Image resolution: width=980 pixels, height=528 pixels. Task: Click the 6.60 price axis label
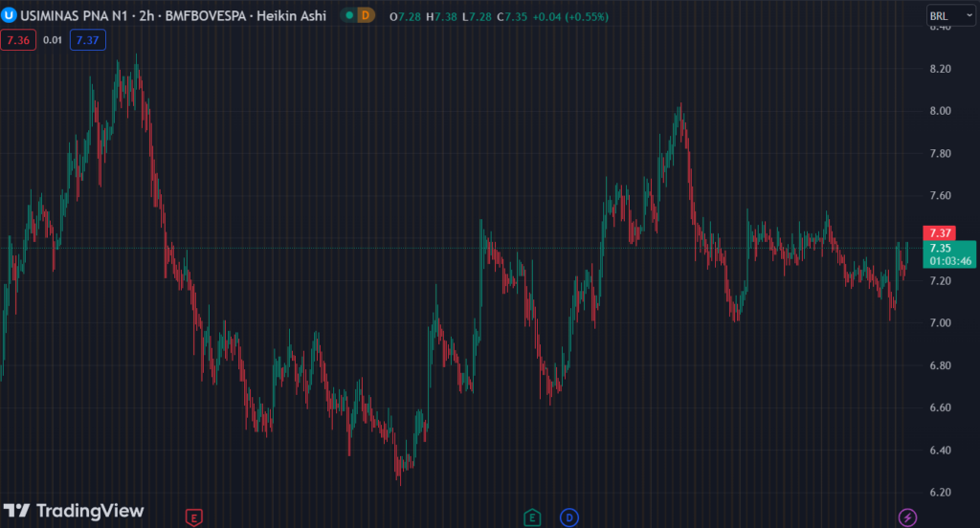coord(940,407)
